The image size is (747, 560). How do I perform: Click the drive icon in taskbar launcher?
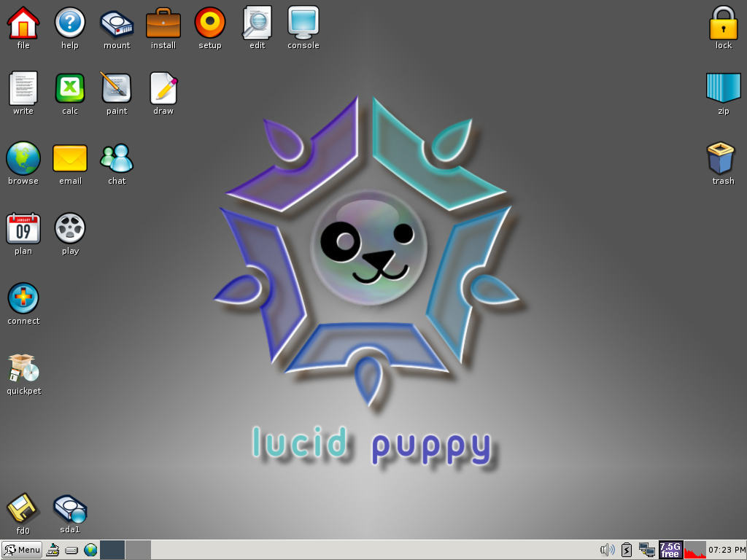click(x=71, y=551)
